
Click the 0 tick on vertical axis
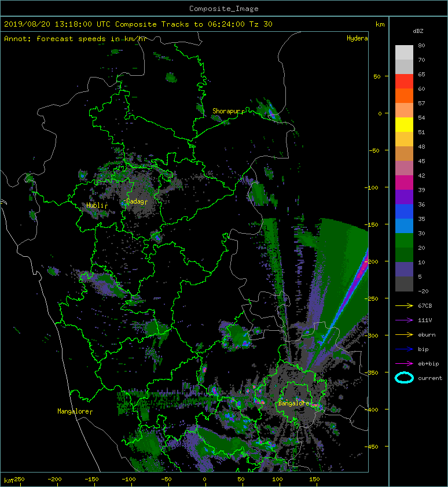(x=380, y=114)
